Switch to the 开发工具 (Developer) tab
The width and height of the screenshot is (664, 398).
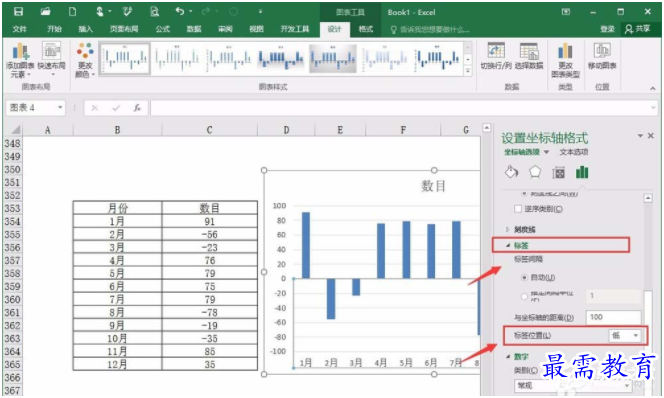coord(295,29)
